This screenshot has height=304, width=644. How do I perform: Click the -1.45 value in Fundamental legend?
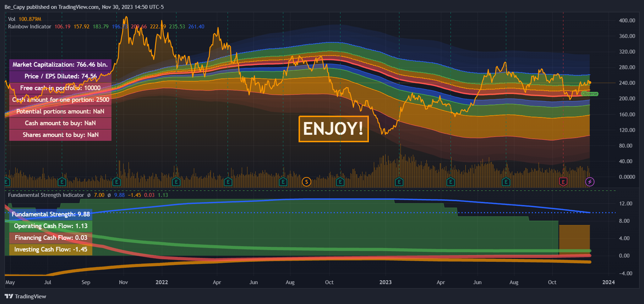pyautogui.click(x=135, y=195)
